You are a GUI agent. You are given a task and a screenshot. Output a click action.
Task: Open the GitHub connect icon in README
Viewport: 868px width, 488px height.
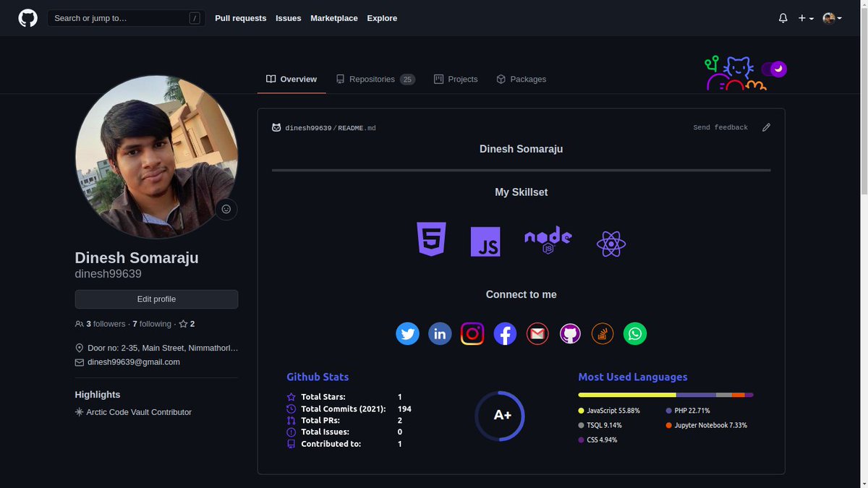click(570, 333)
